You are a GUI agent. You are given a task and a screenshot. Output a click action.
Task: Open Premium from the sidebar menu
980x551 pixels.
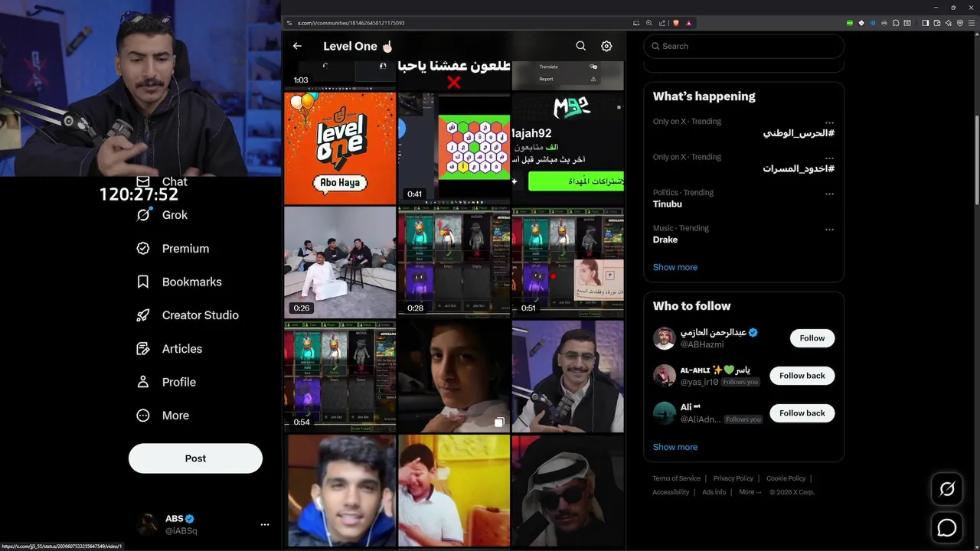(x=185, y=249)
